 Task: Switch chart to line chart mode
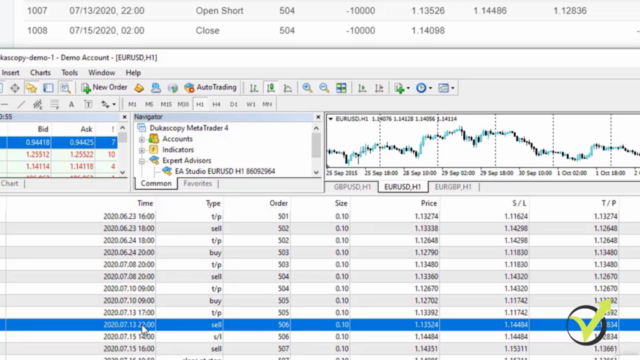coord(288,88)
